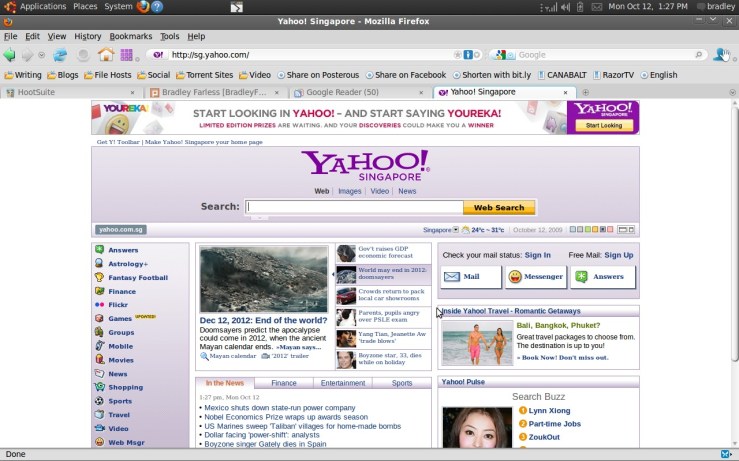Open the back/forward history dropdown arrow
This screenshot has width=739, height=461.
(x=41, y=55)
